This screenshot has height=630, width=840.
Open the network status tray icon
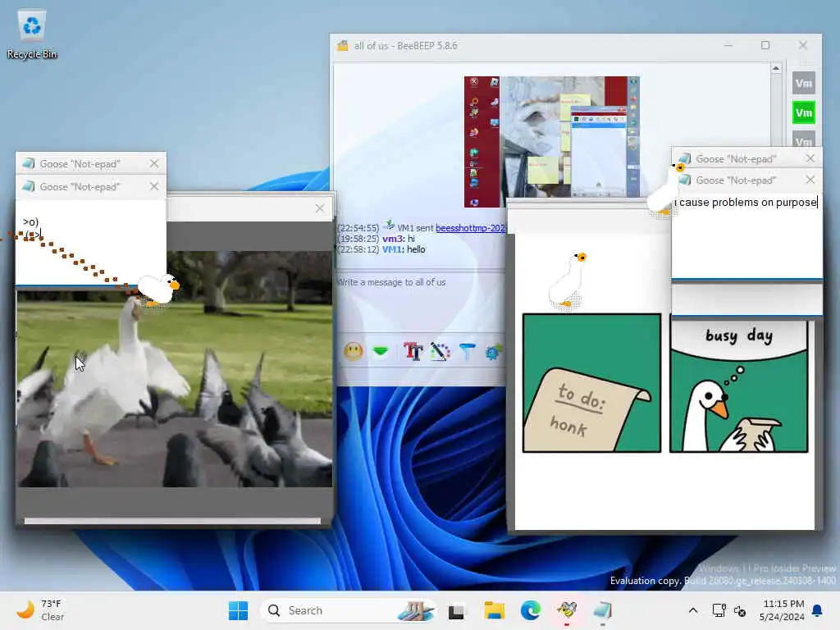click(719, 610)
